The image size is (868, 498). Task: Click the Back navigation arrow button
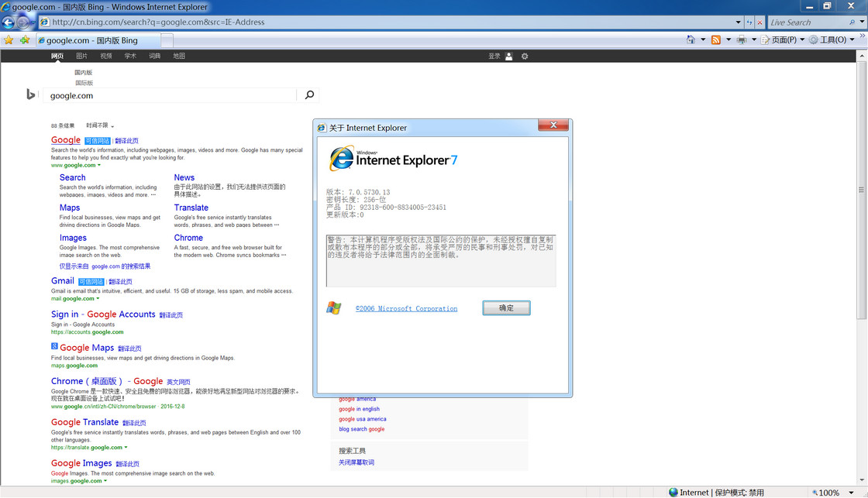coord(9,22)
